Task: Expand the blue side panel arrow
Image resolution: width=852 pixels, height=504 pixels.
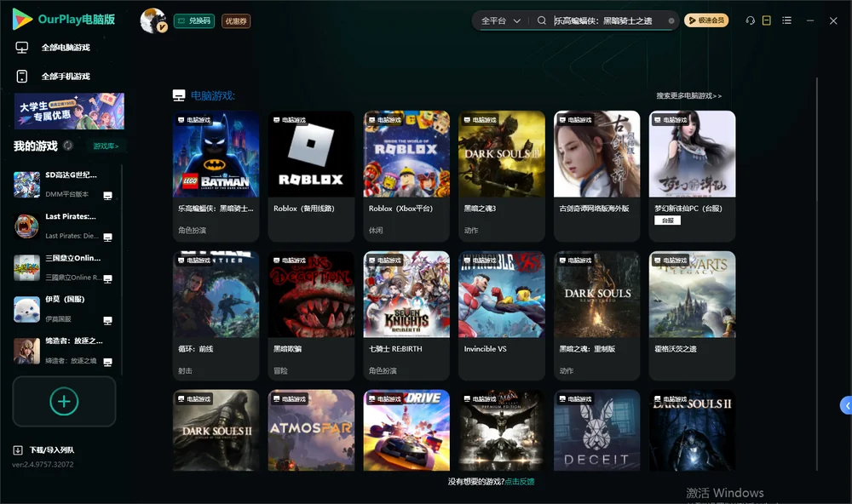Action: (847, 406)
